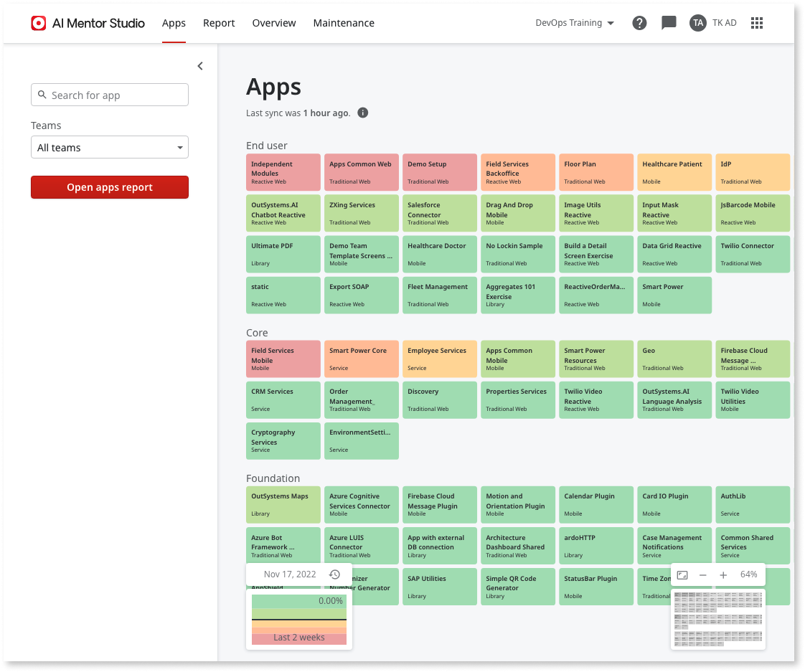
Task: Click the feedback chat bubble icon
Action: pyautogui.click(x=669, y=22)
